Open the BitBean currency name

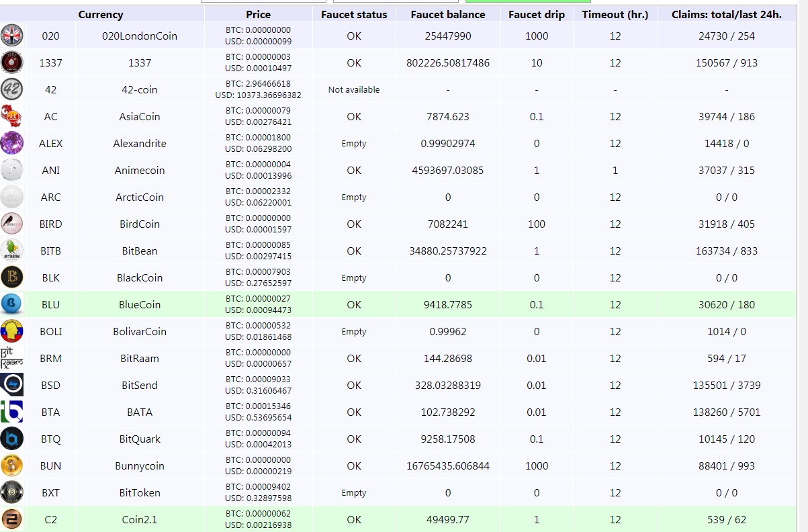(x=140, y=251)
